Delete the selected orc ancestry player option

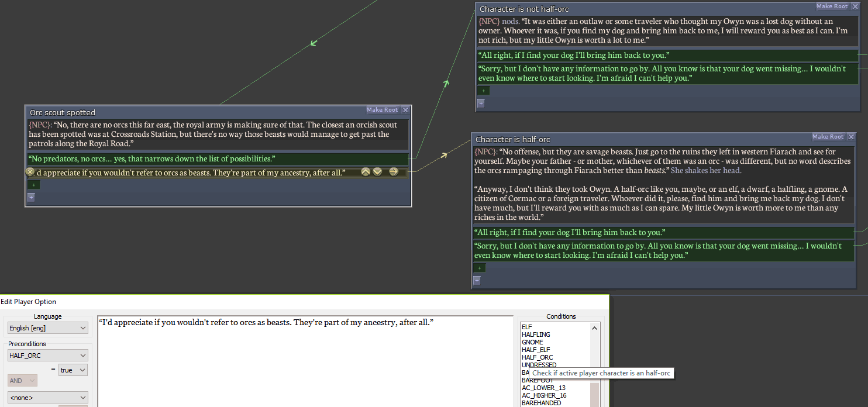tap(30, 172)
